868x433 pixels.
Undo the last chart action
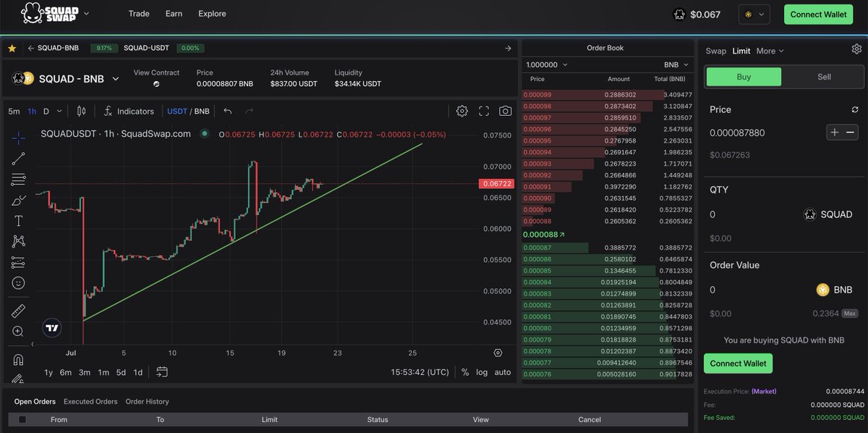[228, 111]
